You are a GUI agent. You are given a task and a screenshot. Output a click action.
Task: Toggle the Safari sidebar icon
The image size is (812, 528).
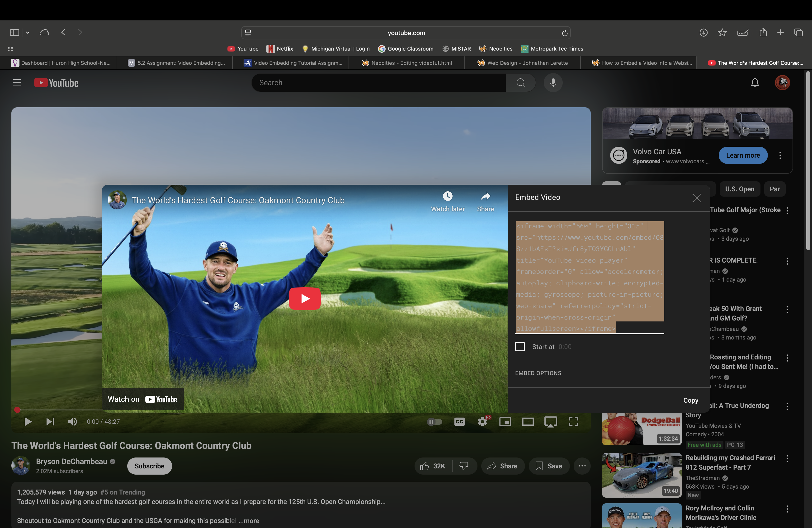[14, 33]
